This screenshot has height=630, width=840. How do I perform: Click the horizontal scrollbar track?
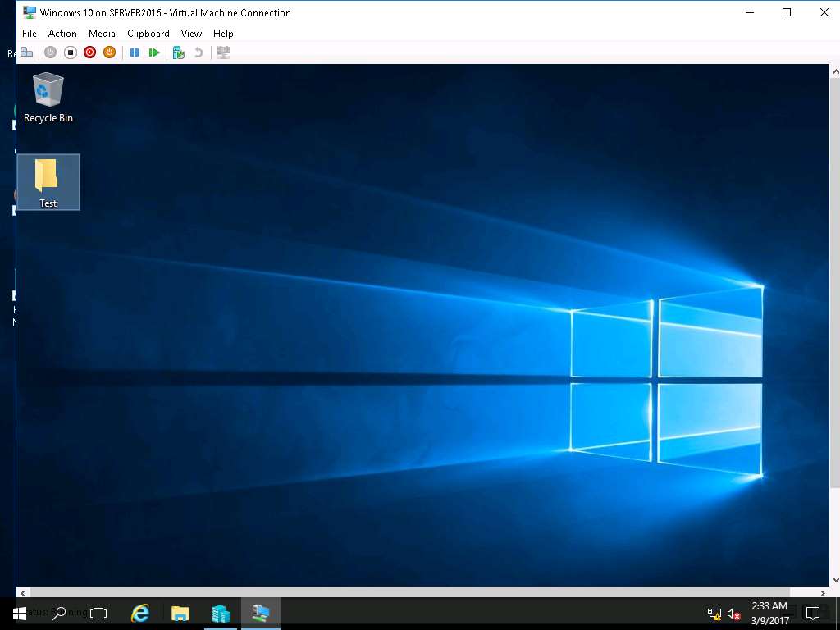423,592
